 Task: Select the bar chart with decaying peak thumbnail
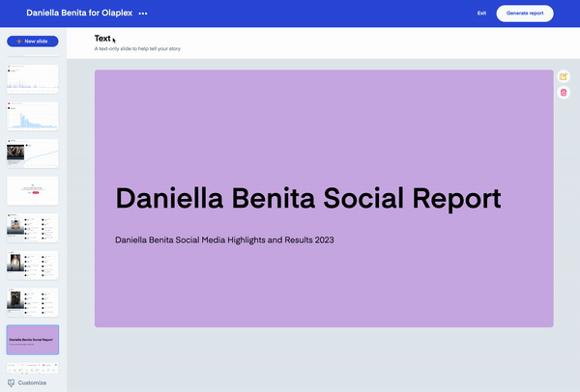(x=33, y=116)
